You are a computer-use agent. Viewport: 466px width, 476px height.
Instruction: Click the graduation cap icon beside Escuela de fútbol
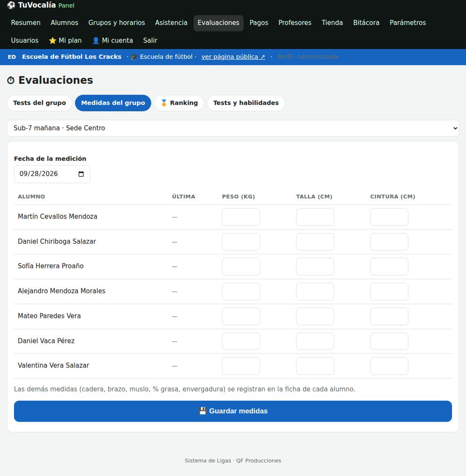click(x=134, y=57)
